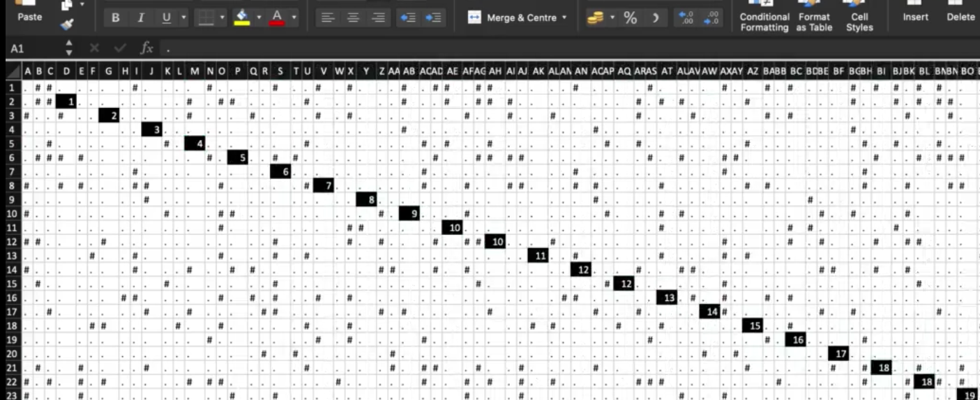This screenshot has width=980, height=400.
Task: Click into the formula bar
Action: [568, 48]
